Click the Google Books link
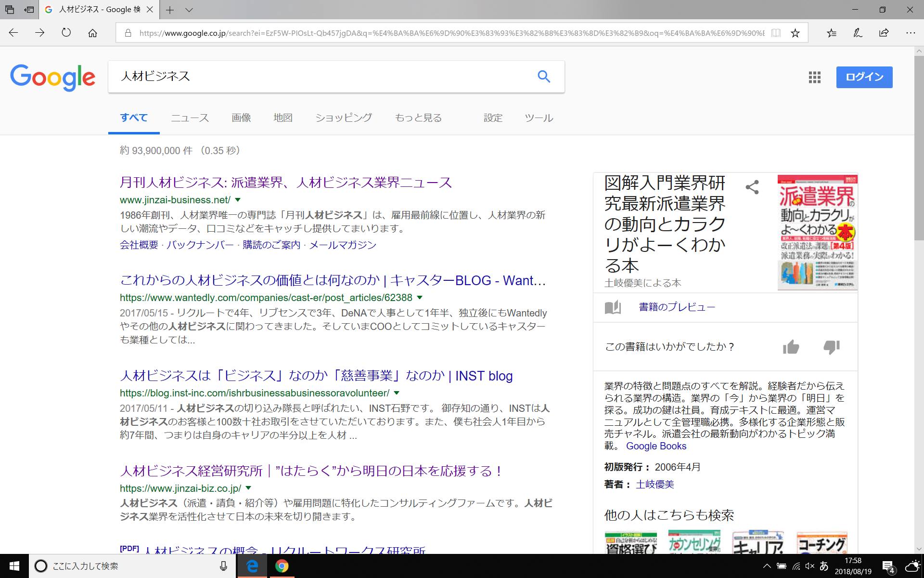This screenshot has width=924, height=578. tap(656, 446)
